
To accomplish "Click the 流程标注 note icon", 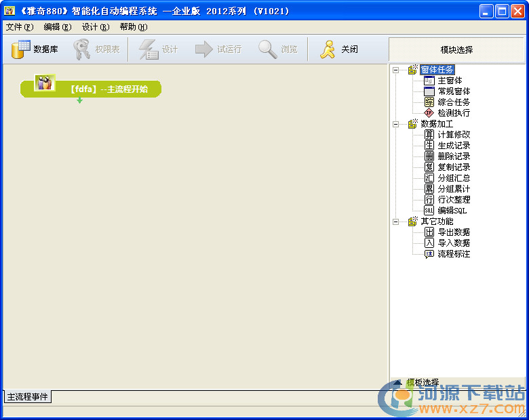I will (x=429, y=254).
